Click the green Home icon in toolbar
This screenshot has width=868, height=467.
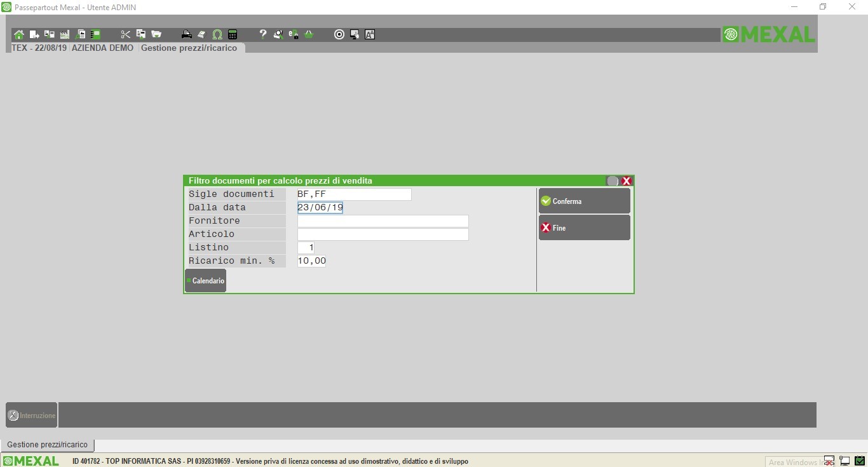pos(19,34)
